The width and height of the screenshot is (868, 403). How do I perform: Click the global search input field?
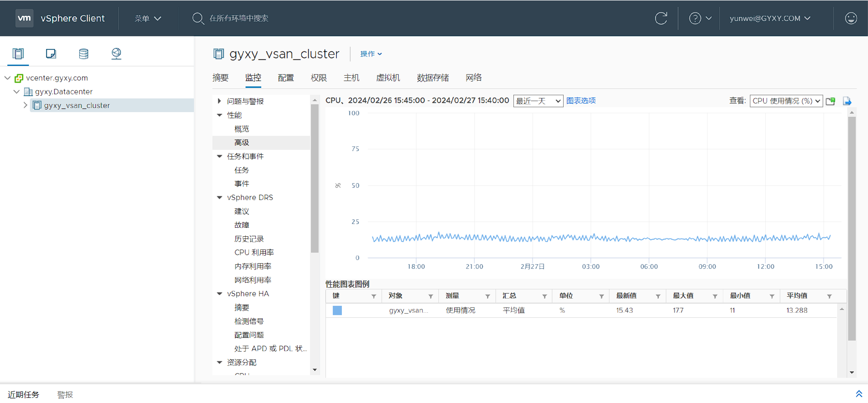239,18
